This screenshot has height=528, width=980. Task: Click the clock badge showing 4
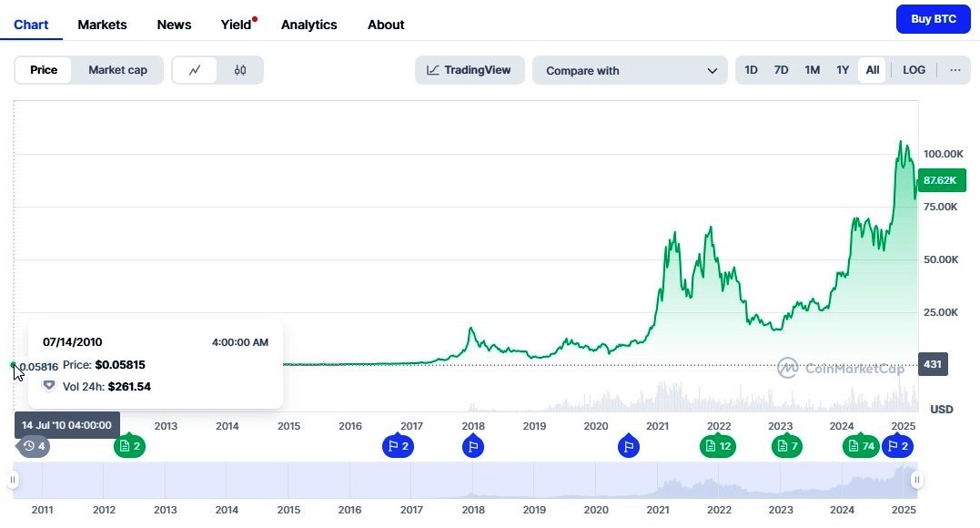click(x=33, y=446)
